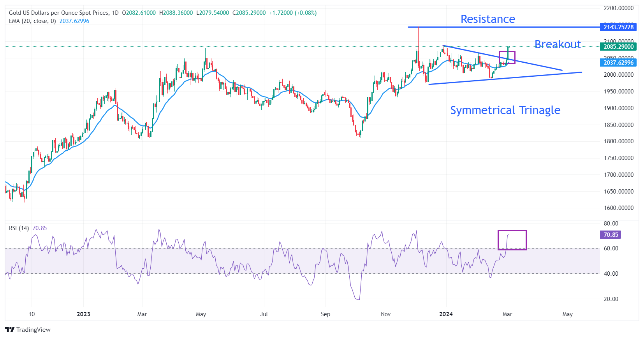Screen dimensions: 644x338
Task: Select the green 2085.29000 current price tag
Action: point(618,46)
